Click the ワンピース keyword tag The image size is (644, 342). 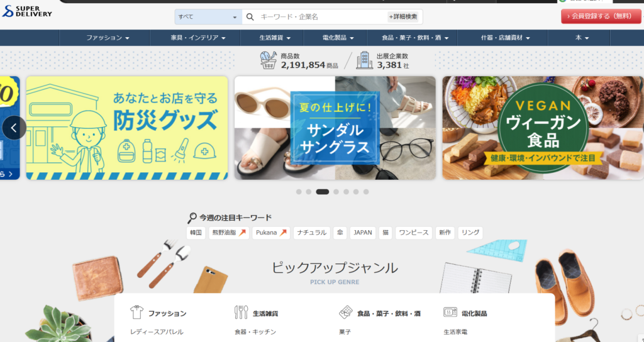coord(414,233)
